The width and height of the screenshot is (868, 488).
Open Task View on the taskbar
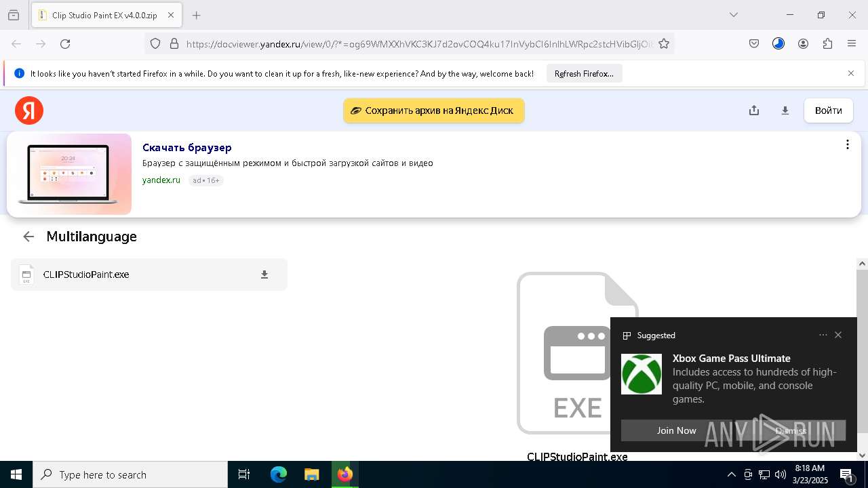point(244,474)
